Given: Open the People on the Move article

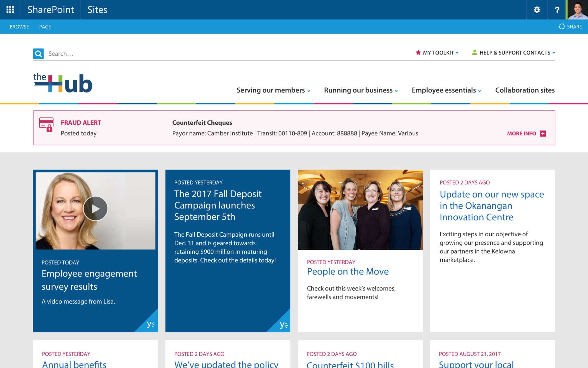Looking at the screenshot, I should click(x=348, y=271).
